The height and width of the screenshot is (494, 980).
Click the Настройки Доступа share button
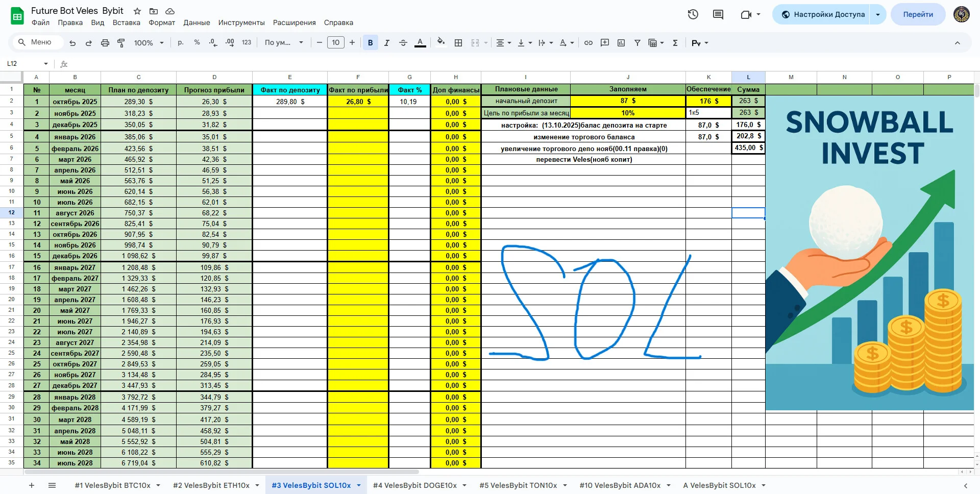click(x=822, y=14)
